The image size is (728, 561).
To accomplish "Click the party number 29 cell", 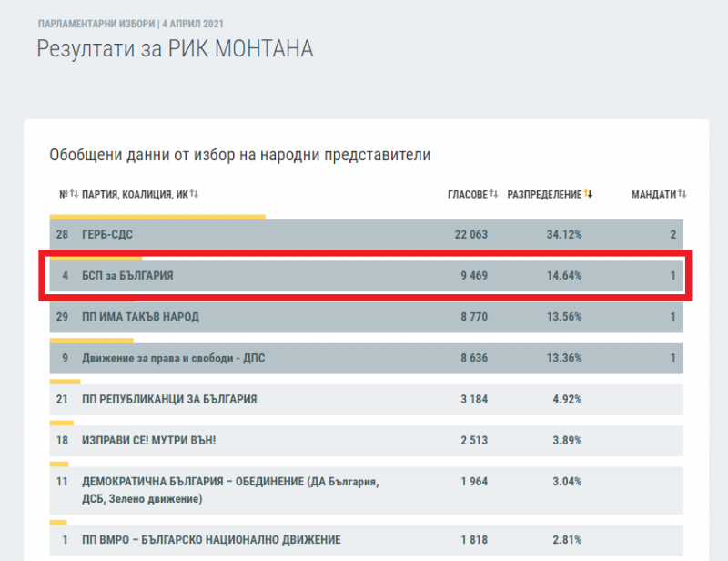I will tap(62, 317).
